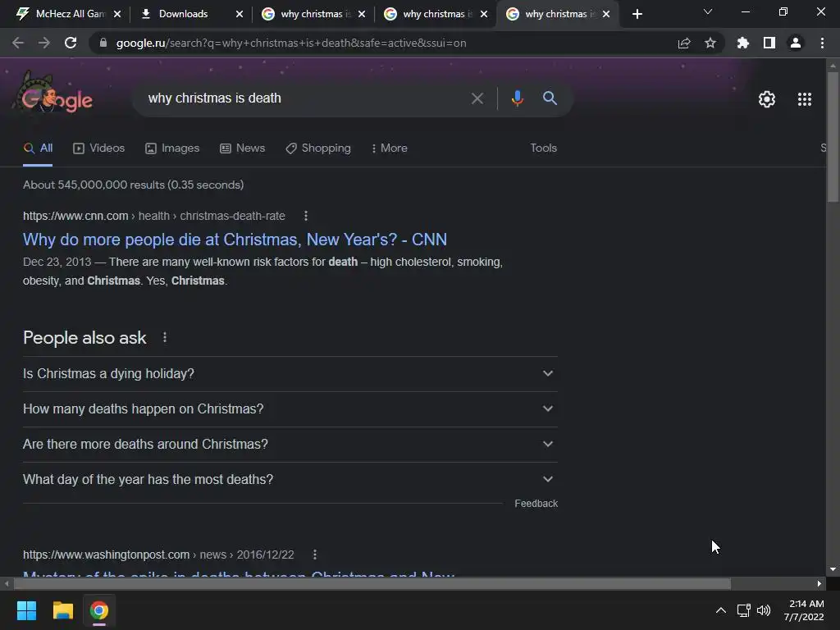
Task: Open the clock and date flyout
Action: (804, 610)
